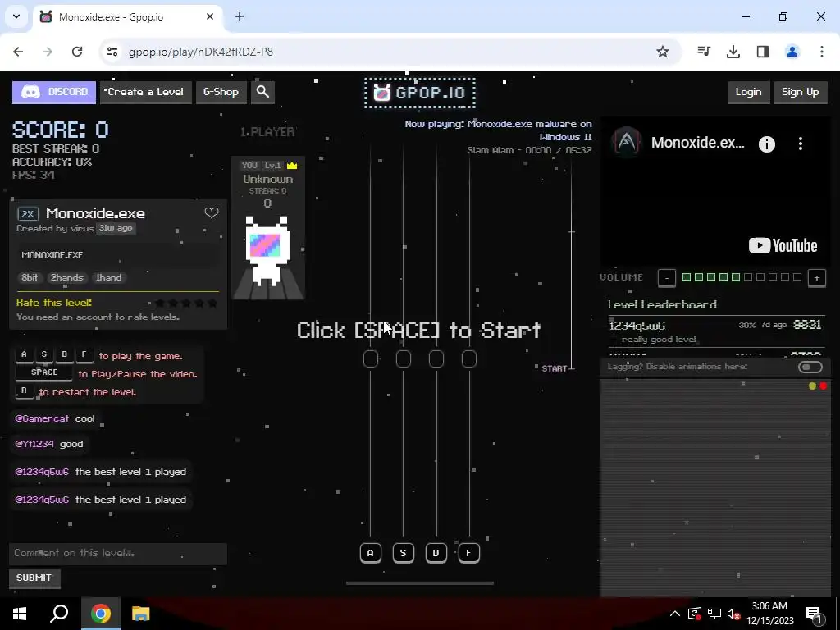Open the muted speaker tray icon
This screenshot has height=630, width=840.
733,614
